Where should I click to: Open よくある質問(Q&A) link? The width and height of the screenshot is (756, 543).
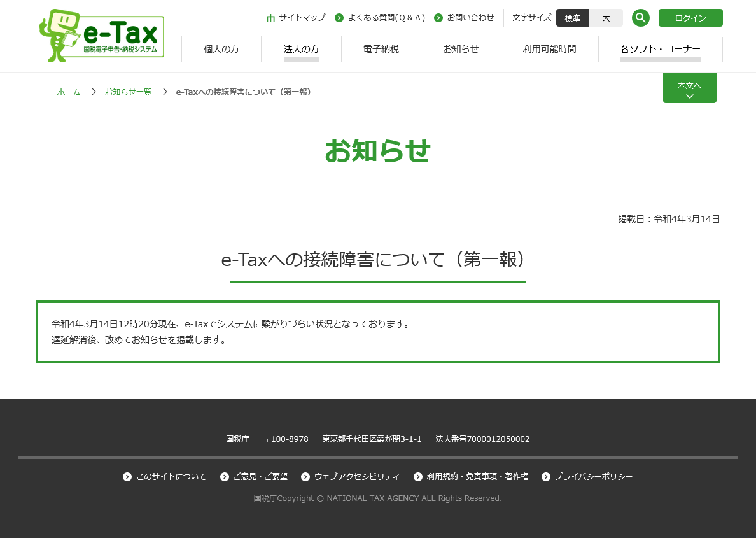[386, 18]
